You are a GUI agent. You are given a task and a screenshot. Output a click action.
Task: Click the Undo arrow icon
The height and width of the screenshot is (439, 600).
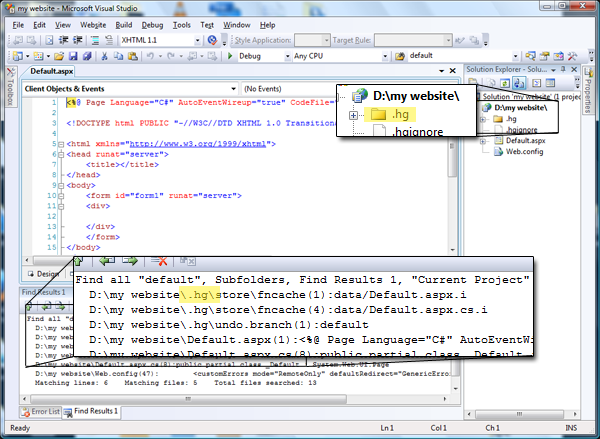(150, 56)
